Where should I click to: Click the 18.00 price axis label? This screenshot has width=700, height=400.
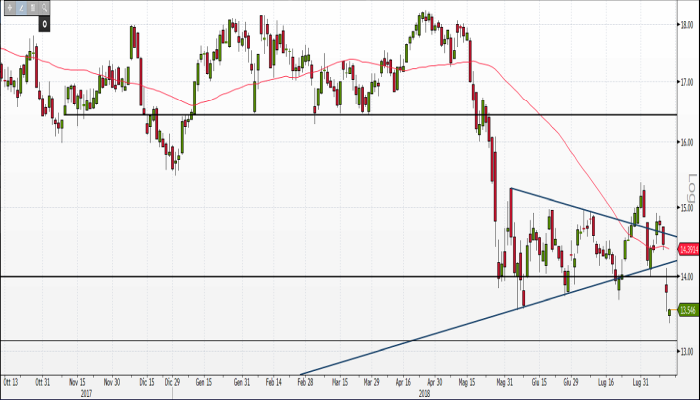click(687, 26)
